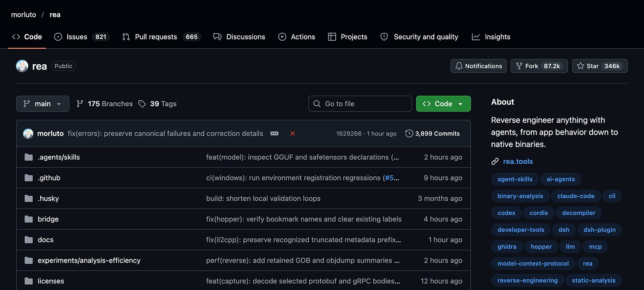Expand commit details ellipsis button
Image resolution: width=644 pixels, height=290 pixels.
point(275,133)
